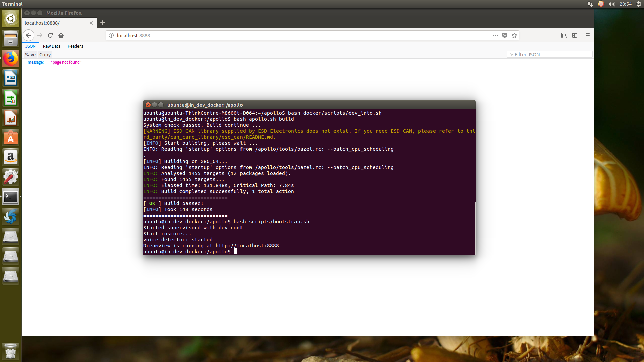Viewport: 644px width, 362px height.
Task: Open the Amazon launcher icon
Action: pos(11,158)
